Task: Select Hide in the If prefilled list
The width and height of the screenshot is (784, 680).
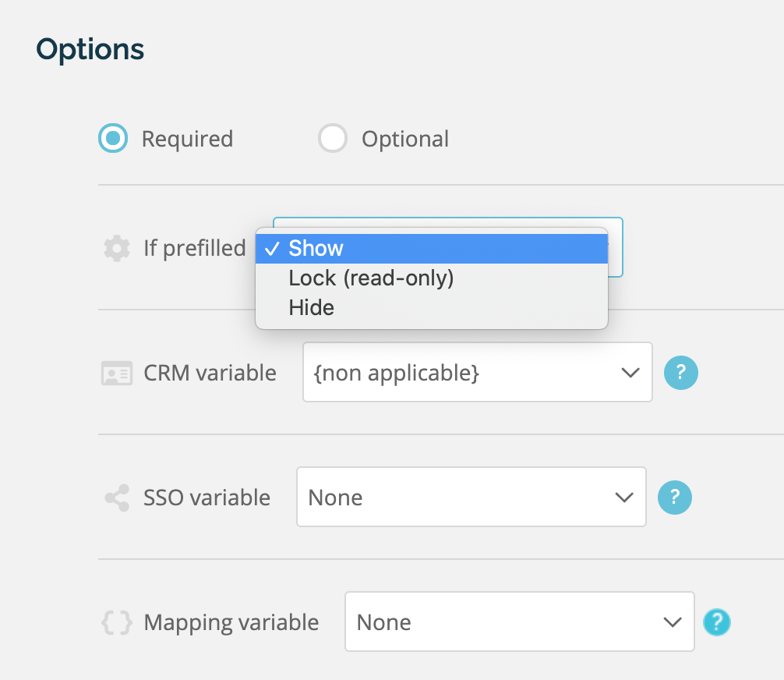Action: pyautogui.click(x=311, y=307)
